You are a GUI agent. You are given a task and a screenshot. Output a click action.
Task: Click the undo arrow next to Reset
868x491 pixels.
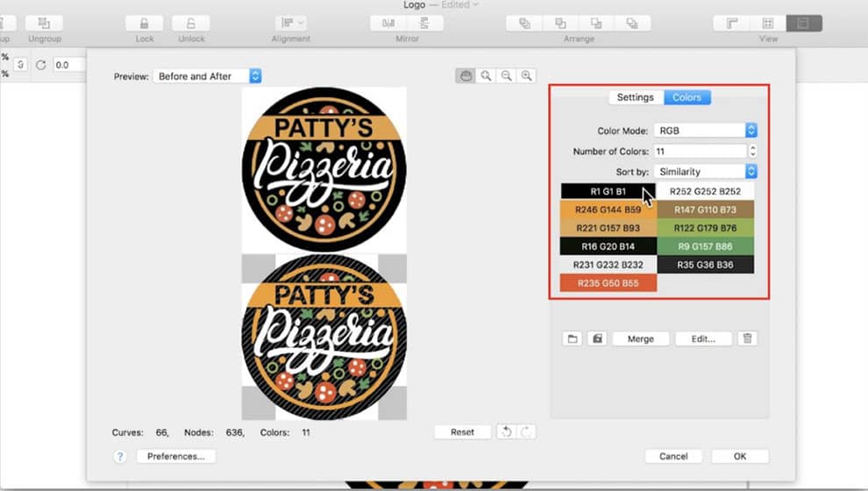click(505, 431)
